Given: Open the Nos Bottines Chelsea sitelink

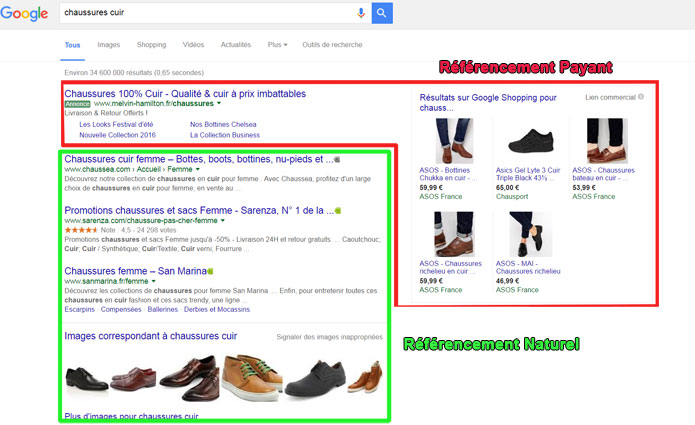Looking at the screenshot, I should 223,125.
